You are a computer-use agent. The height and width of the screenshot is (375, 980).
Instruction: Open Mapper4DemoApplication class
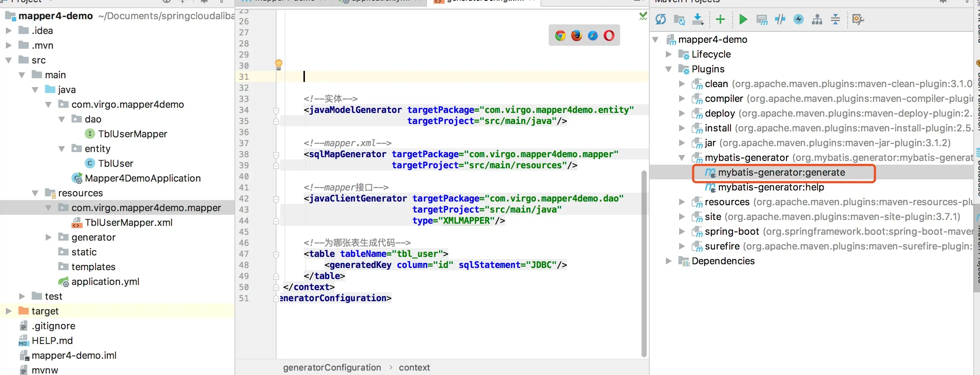pyautogui.click(x=143, y=178)
